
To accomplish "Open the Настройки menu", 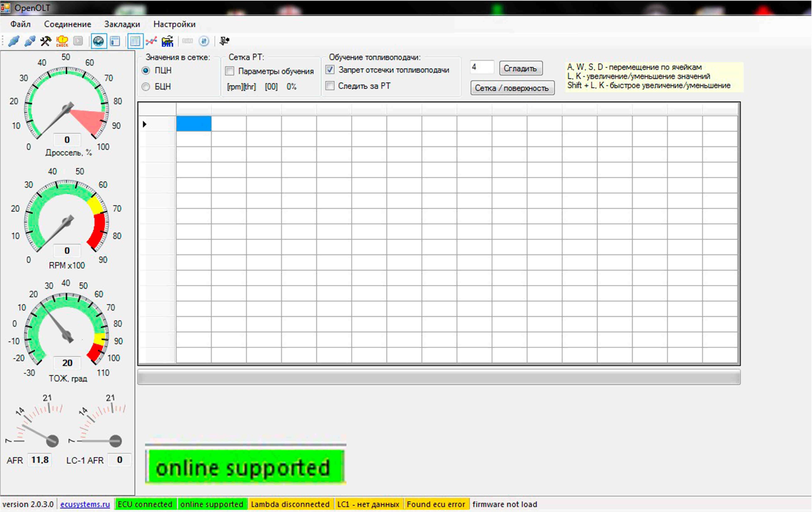I will tap(174, 24).
